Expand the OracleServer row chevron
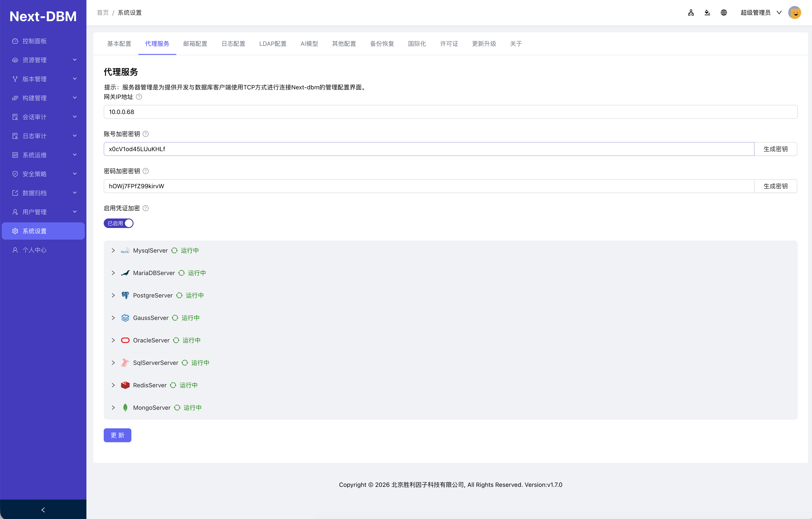The image size is (812, 519). click(x=113, y=340)
